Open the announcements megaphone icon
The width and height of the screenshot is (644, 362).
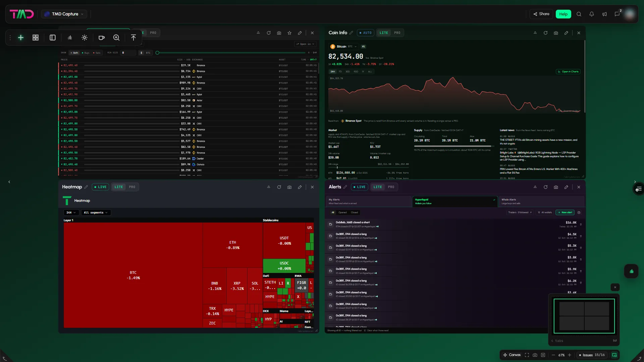point(604,14)
